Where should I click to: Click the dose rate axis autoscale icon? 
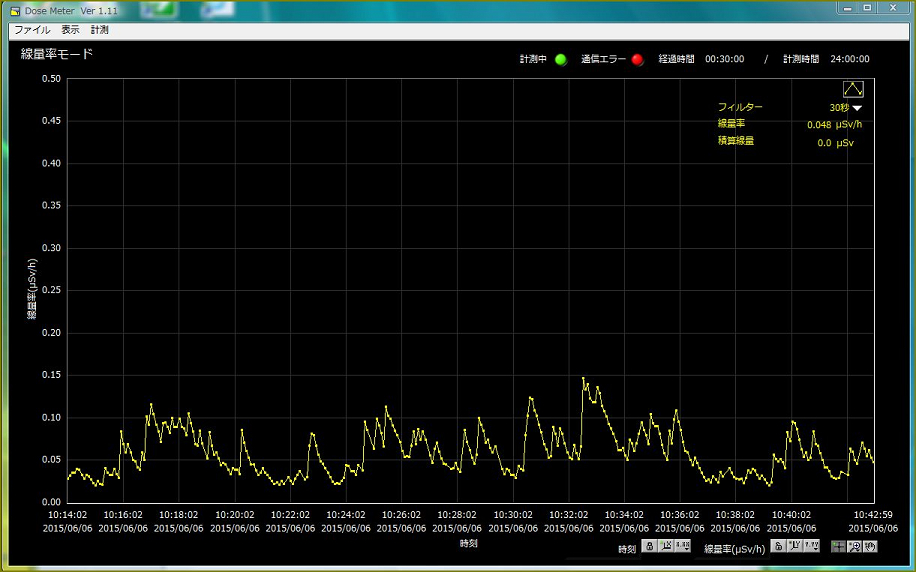[795, 546]
